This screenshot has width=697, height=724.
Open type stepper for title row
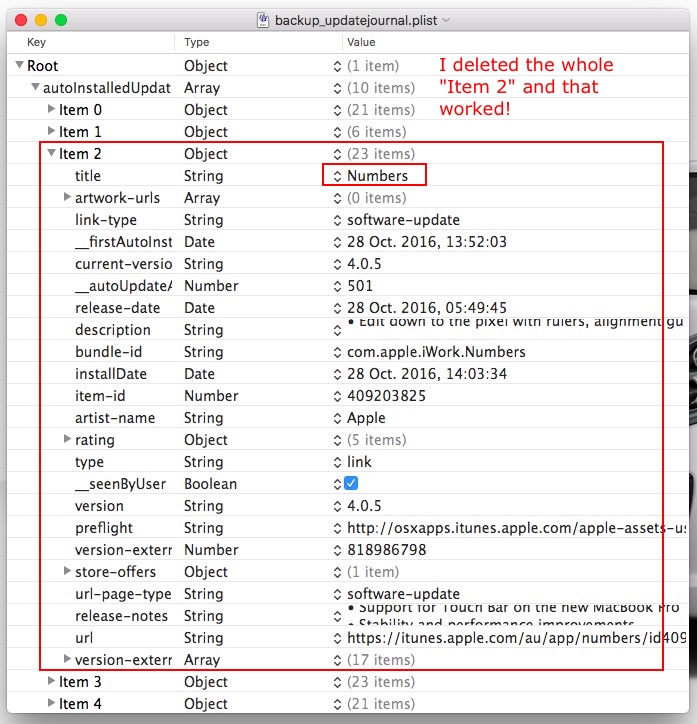coord(337,176)
